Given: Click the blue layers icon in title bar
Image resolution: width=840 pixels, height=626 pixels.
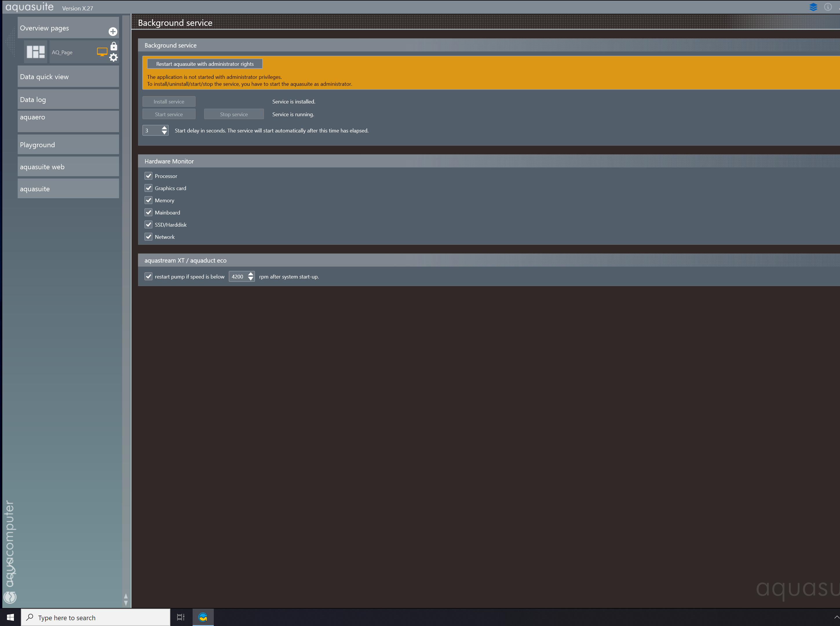Looking at the screenshot, I should point(813,7).
